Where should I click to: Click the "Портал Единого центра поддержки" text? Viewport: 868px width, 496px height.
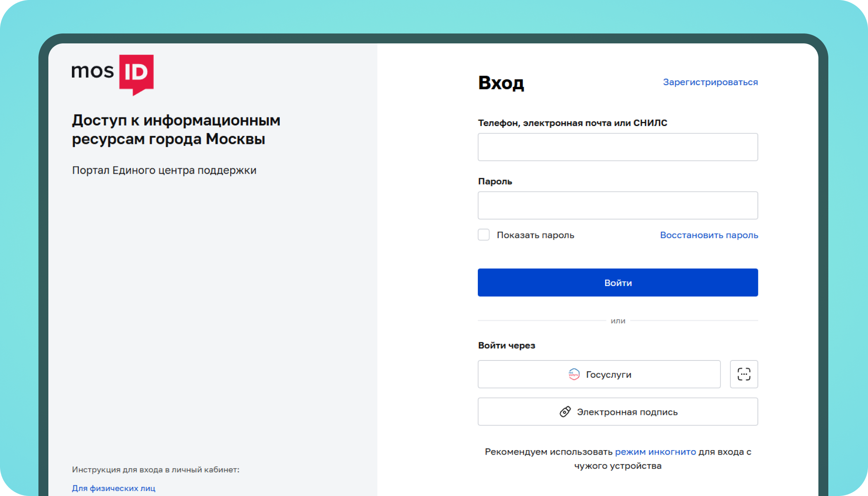[164, 170]
